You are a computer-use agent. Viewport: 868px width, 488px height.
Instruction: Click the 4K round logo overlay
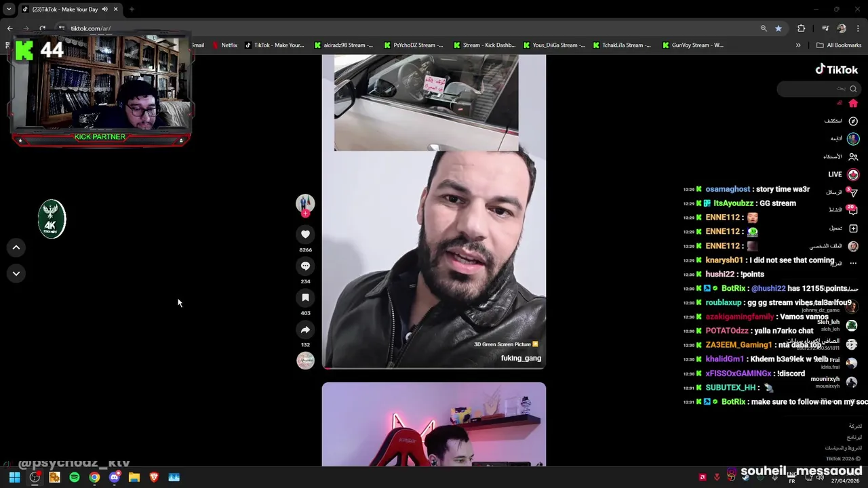coord(52,218)
